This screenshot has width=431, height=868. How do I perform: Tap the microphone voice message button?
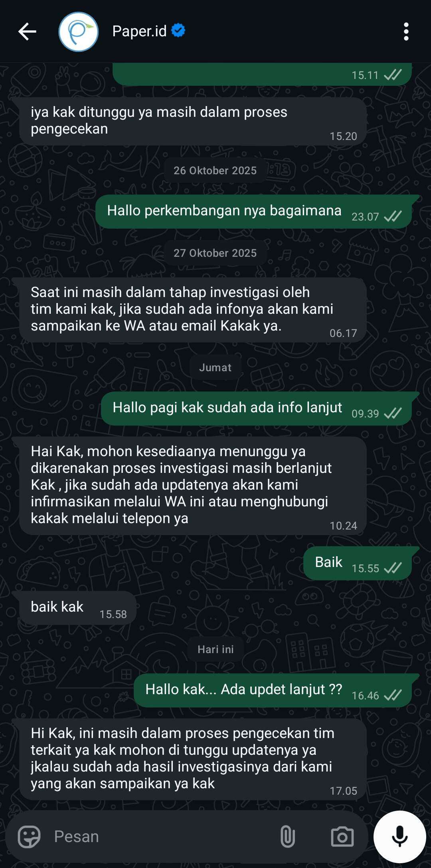coord(399,836)
